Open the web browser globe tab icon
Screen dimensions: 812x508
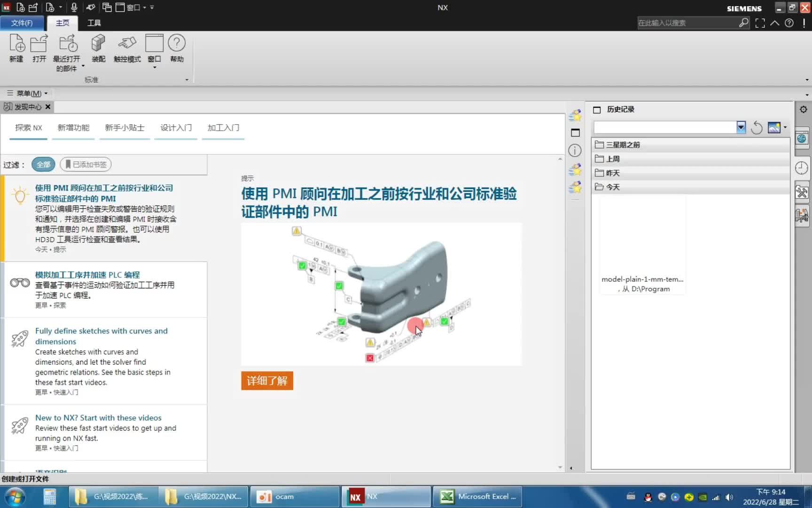(x=802, y=138)
